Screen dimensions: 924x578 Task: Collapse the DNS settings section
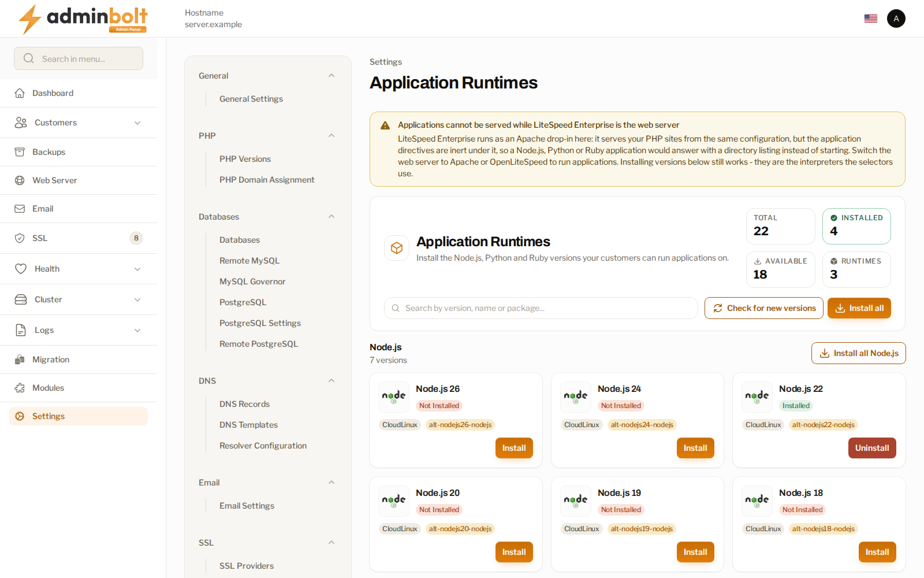coord(331,381)
